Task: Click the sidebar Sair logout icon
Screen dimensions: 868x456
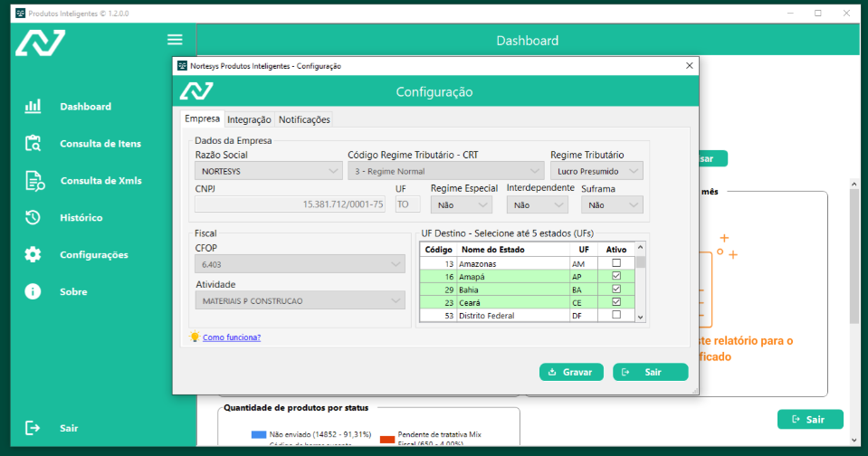Action: click(x=33, y=428)
